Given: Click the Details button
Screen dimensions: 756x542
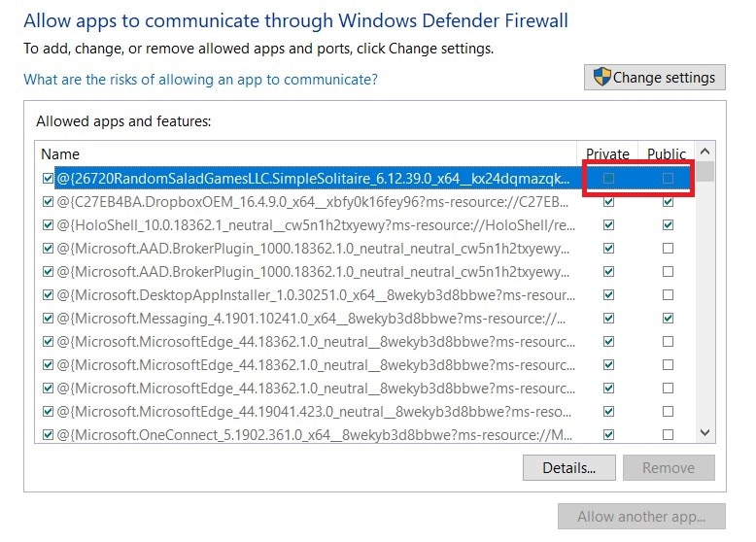Looking at the screenshot, I should (x=568, y=467).
